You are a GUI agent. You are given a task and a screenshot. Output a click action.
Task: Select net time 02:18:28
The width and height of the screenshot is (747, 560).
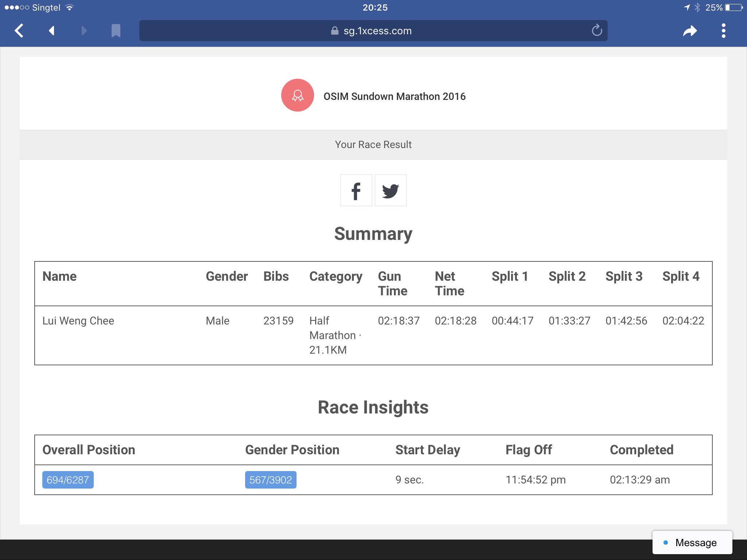pyautogui.click(x=456, y=321)
